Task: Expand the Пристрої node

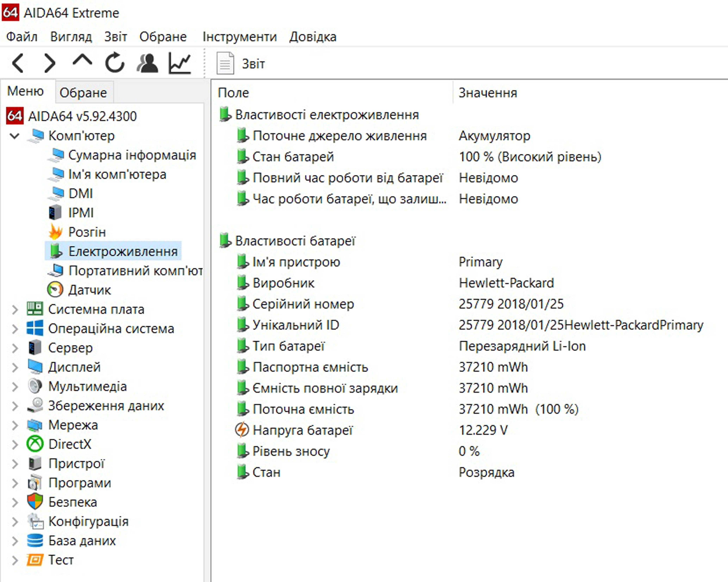Action: pos(14,464)
